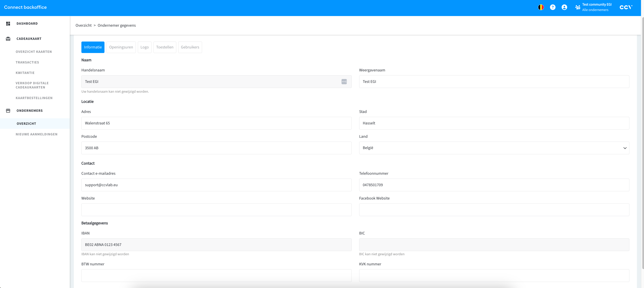The height and width of the screenshot is (288, 644).
Task: Open the user account profile icon
Action: click(x=564, y=7)
